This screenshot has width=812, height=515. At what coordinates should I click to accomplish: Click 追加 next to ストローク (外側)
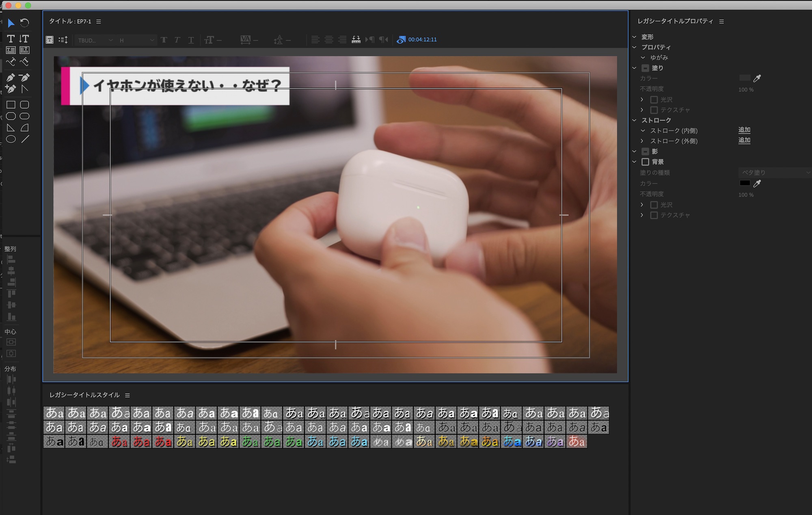pyautogui.click(x=744, y=141)
